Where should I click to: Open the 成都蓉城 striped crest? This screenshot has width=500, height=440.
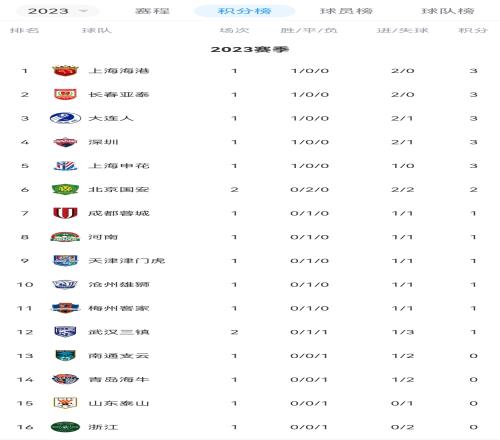(x=65, y=213)
